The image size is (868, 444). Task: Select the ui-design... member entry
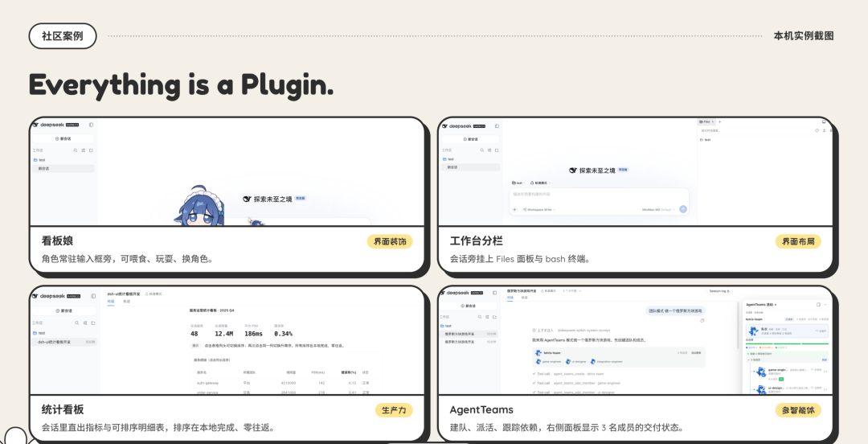(x=790, y=389)
